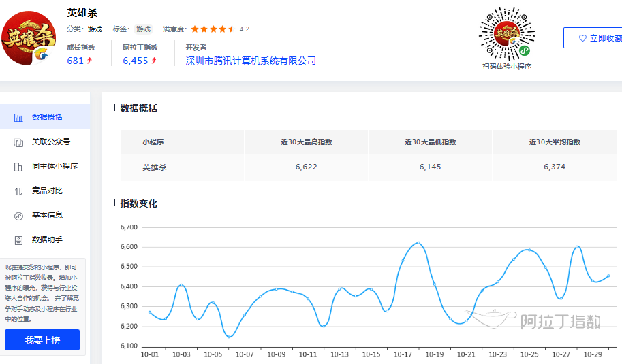Screen dimensions: 622x364
Task: Click the 英雄杀 page title
Action: [82, 13]
